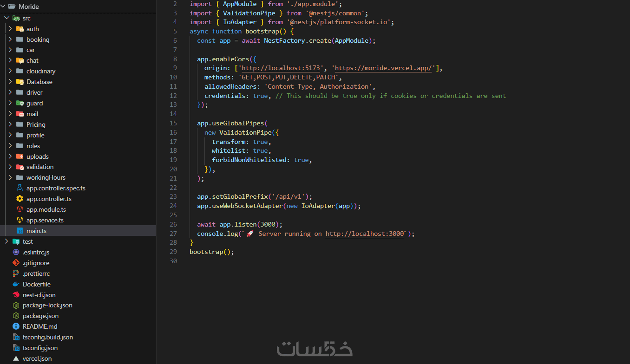Expand the test folder chevron
630x364 pixels.
(7, 241)
